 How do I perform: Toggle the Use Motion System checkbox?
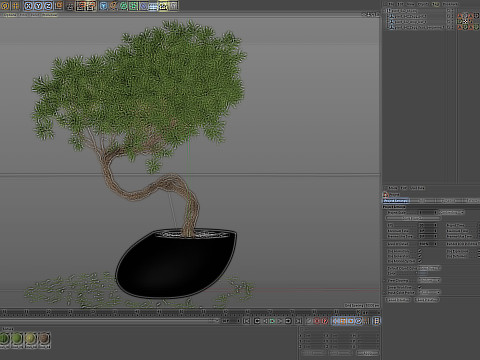pyautogui.click(x=420, y=261)
